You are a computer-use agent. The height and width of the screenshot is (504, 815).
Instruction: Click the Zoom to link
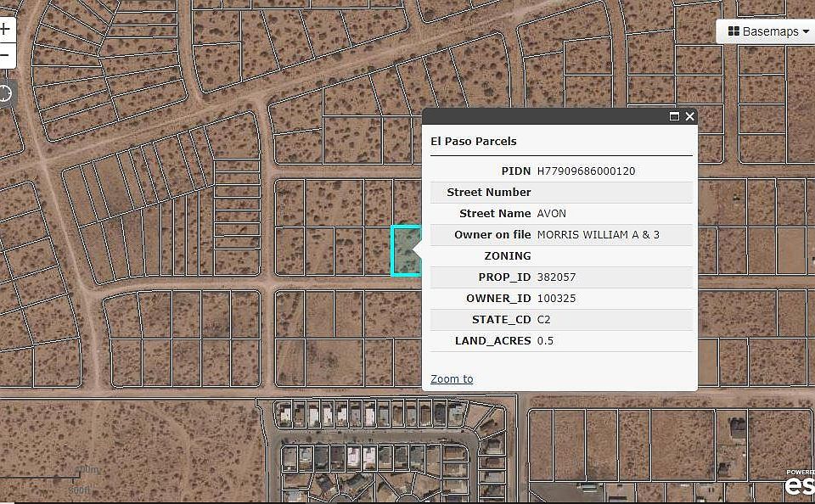click(452, 378)
